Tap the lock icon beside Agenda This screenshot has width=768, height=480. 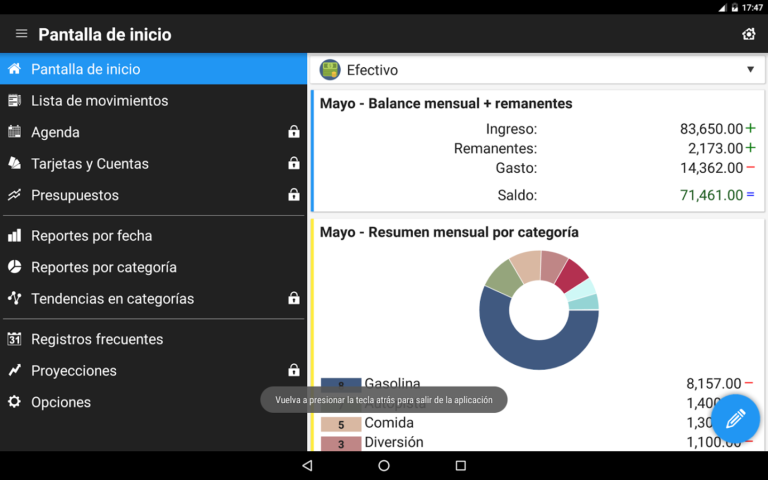point(294,132)
